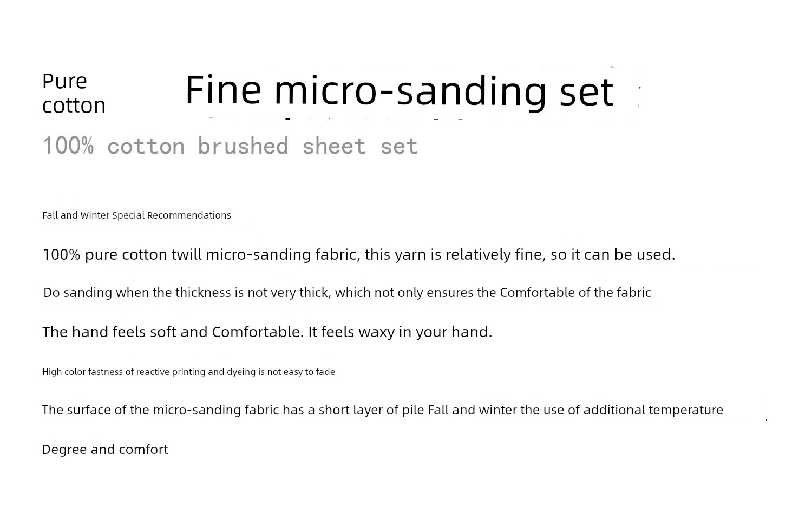Click 'The surface of the micro-sanding fabric' line
Viewport: 812px width, 514px height.
(x=382, y=410)
